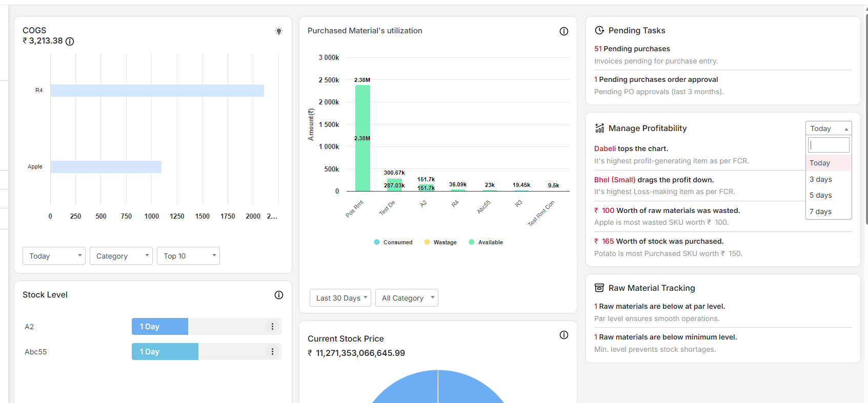The image size is (868, 403).
Task: Open info icon next to COGS amount
Action: [x=70, y=41]
